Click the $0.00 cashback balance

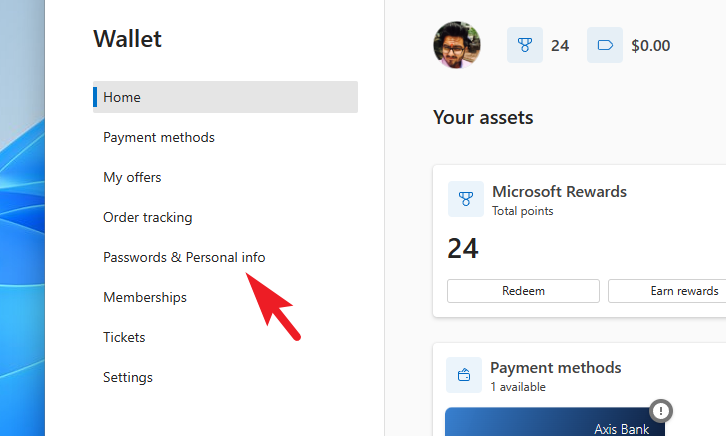click(651, 45)
